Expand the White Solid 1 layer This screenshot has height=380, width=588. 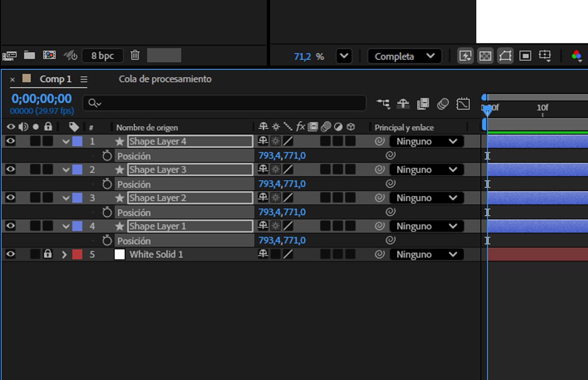click(x=65, y=255)
